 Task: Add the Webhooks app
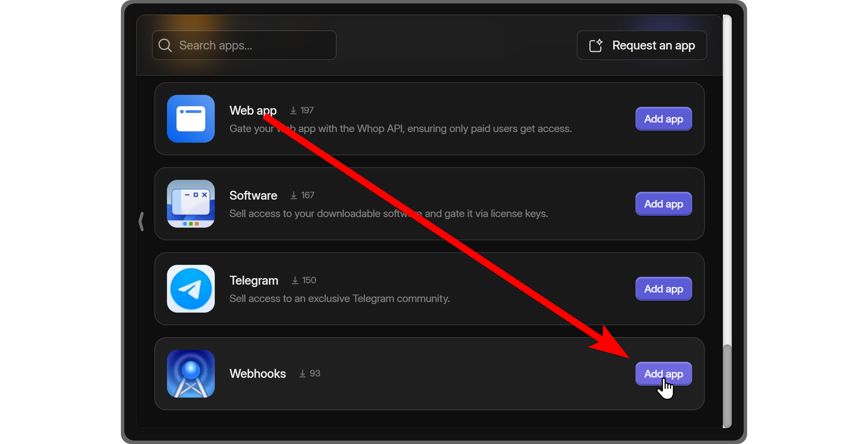[x=663, y=373]
